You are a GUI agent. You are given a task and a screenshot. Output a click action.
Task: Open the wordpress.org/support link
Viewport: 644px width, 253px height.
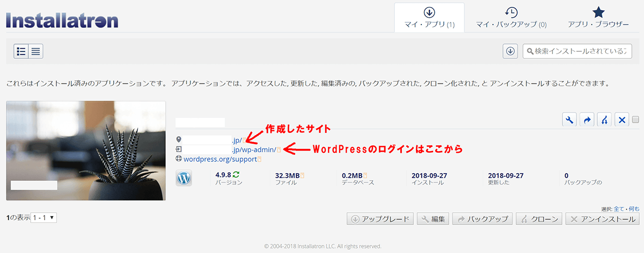(x=219, y=159)
